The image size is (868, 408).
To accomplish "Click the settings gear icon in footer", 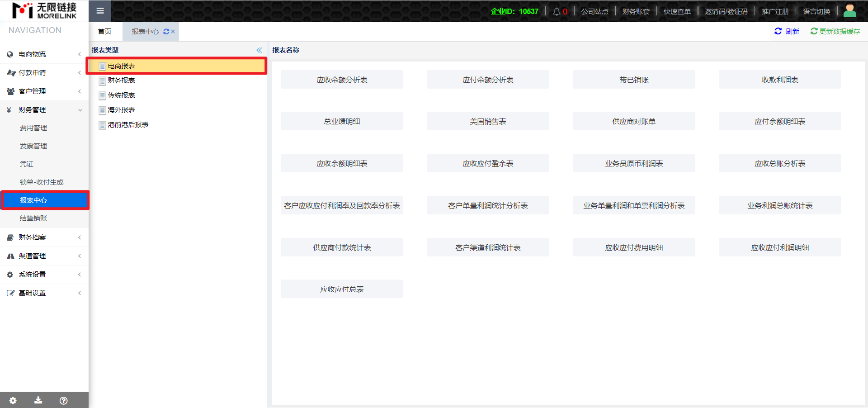I will (x=13, y=400).
